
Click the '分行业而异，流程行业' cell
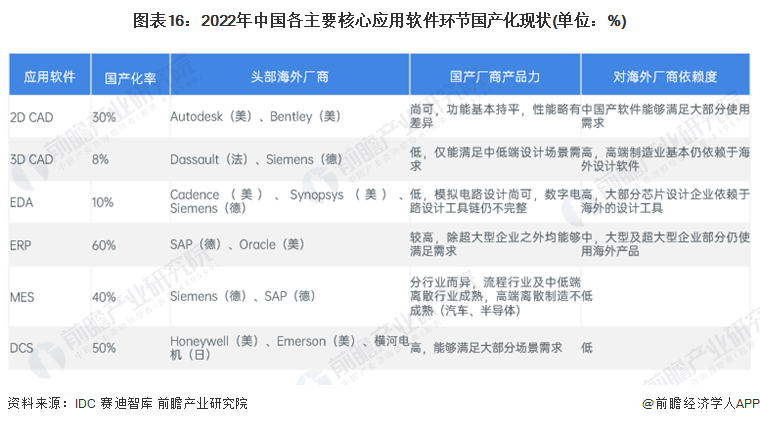coord(495,296)
